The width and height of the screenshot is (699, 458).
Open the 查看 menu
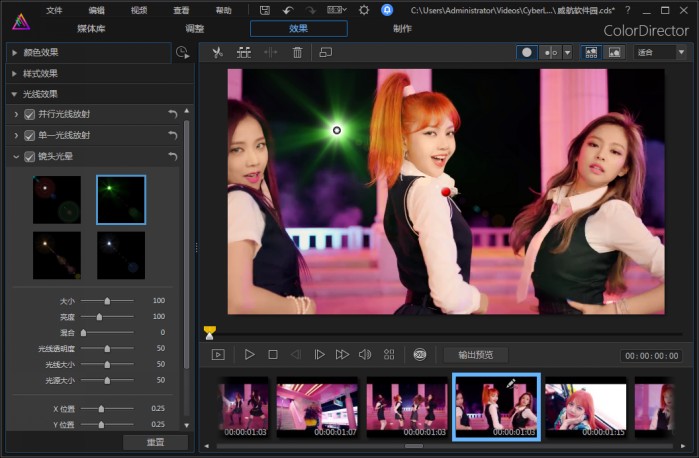(181, 10)
